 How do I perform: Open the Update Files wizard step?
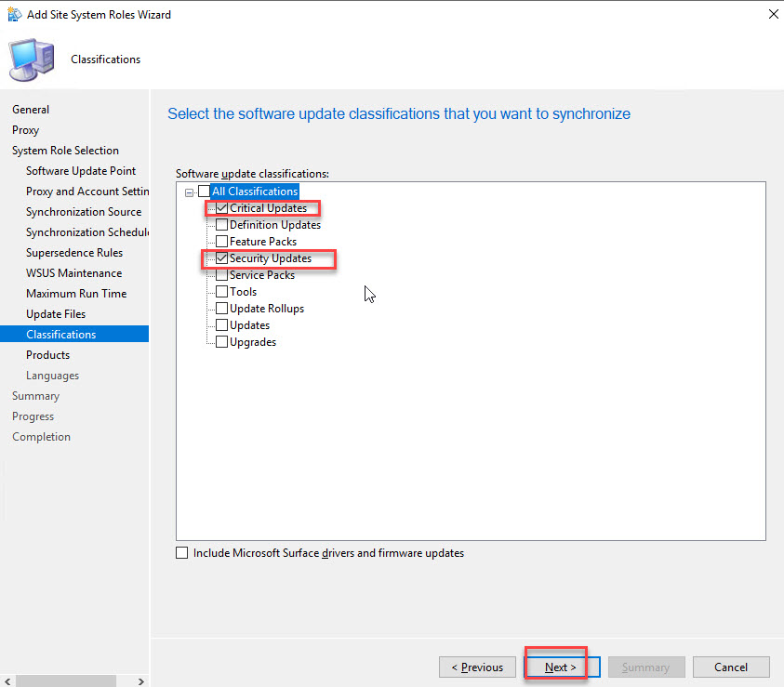56,314
